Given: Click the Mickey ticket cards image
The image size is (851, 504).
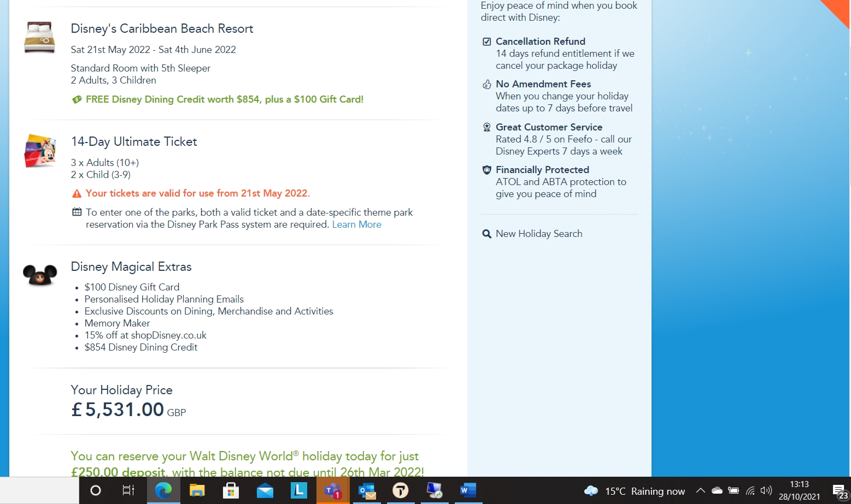Looking at the screenshot, I should 40,151.
